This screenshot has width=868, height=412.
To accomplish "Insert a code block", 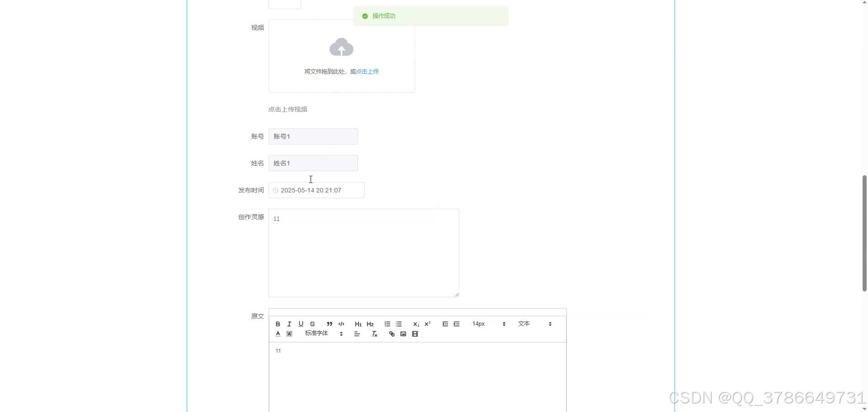I will tap(341, 324).
